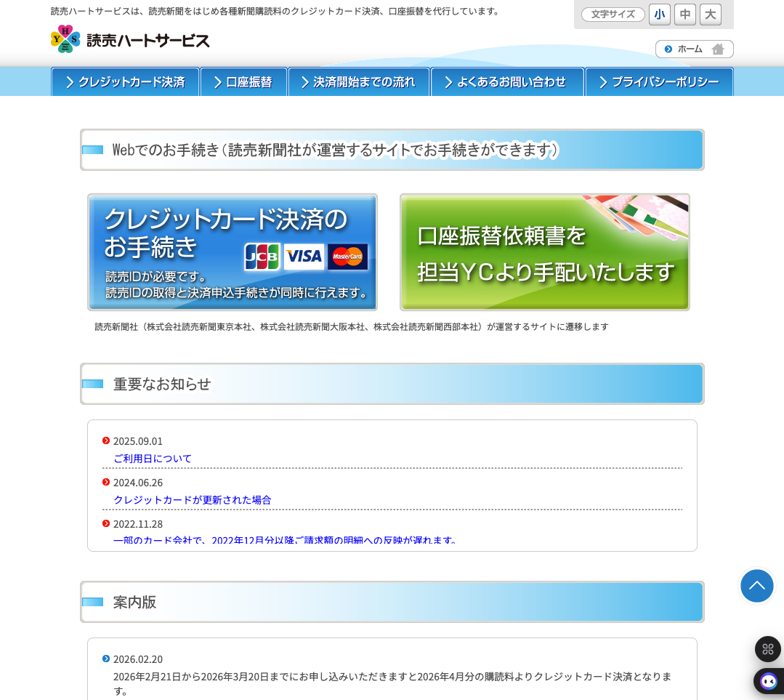Click the VISA card brand icon
Viewport: 784px width, 700px height.
click(x=304, y=257)
